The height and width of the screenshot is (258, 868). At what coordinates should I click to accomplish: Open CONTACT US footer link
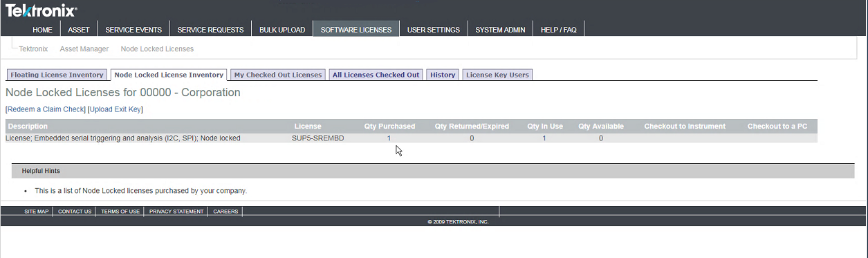[x=75, y=212]
